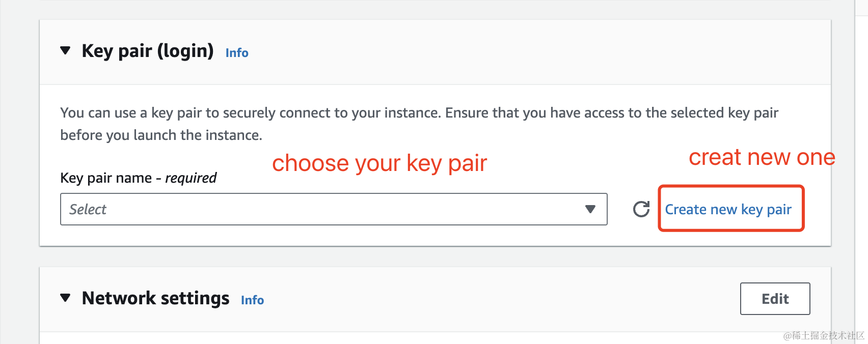Open Info link beside Key pair (login)
Viewport: 868px width, 344px height.
237,53
